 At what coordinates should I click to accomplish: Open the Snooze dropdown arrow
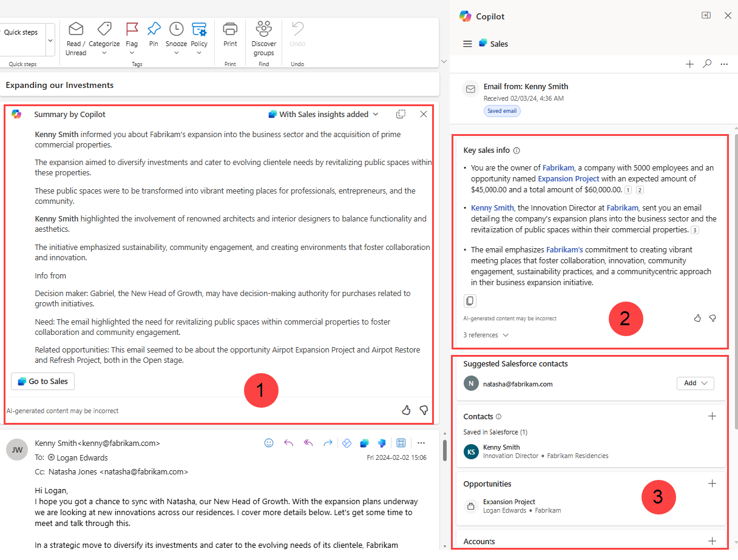pos(176,53)
